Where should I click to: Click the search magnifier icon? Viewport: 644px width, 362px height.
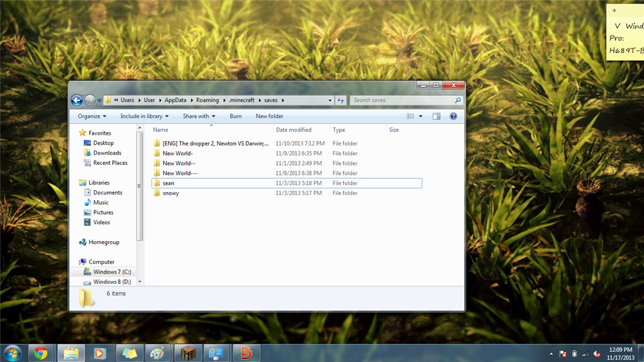pos(458,100)
